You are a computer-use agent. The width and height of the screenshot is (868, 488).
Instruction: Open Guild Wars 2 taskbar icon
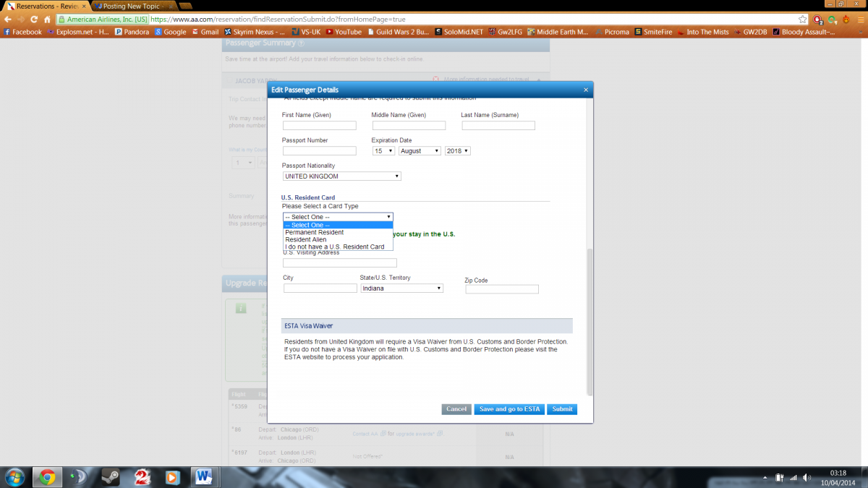tap(142, 477)
